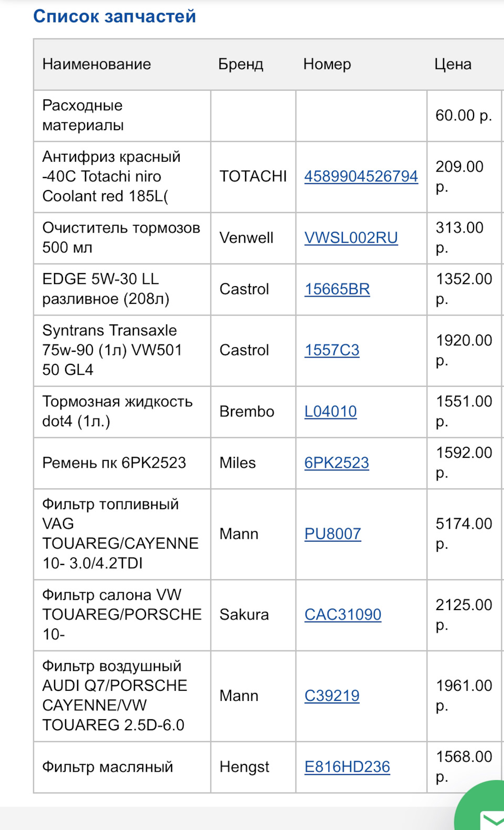Click the 6PK2523 belt number link
This screenshot has height=830, width=504.
(x=337, y=463)
